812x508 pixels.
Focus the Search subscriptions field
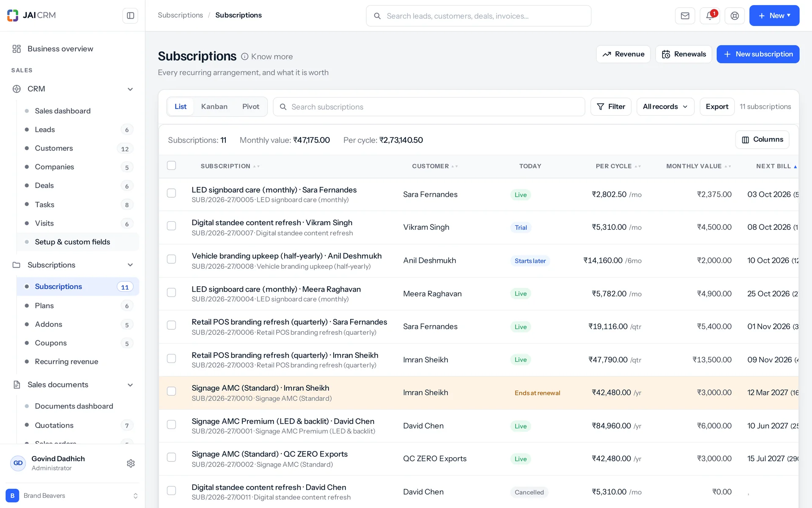click(x=429, y=107)
